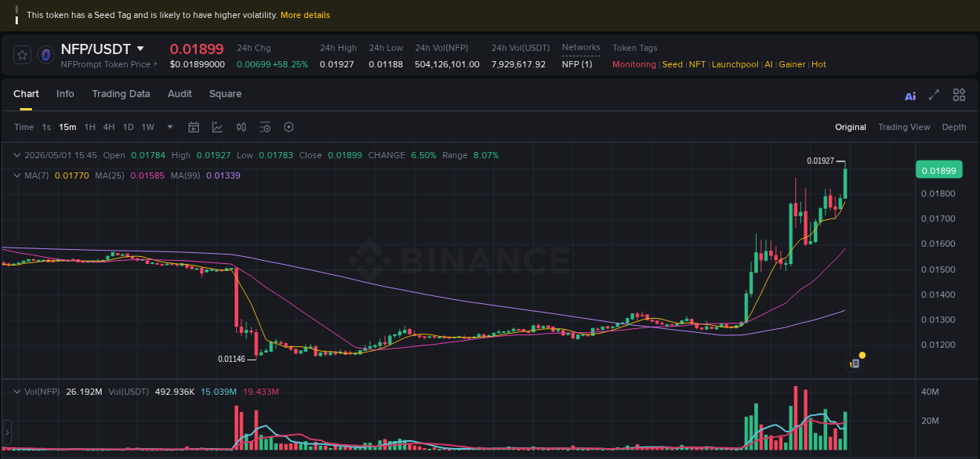Viewport: 980px width, 459px height.
Task: Click the 24h High value 0.01927
Action: tap(336, 64)
